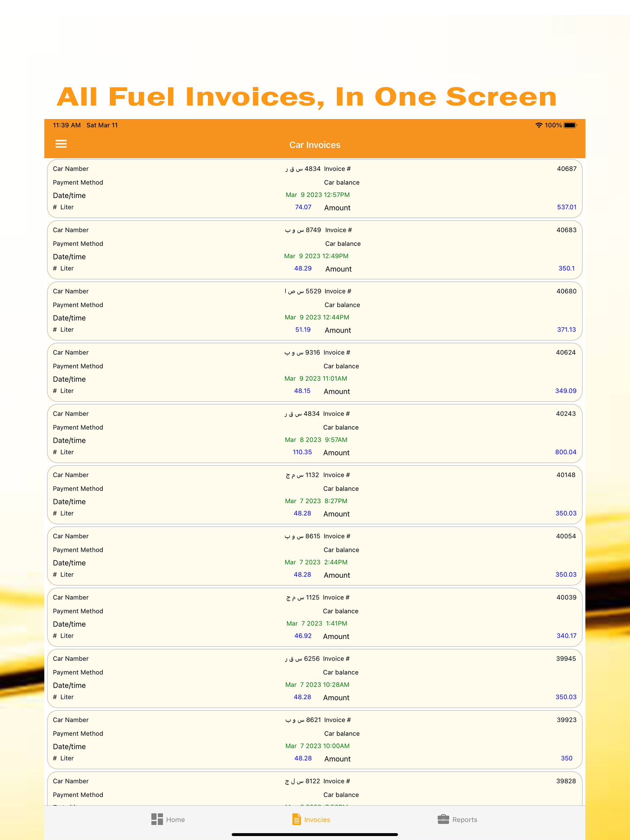Tap the liter value 110.35
This screenshot has height=840, width=630.
click(302, 452)
